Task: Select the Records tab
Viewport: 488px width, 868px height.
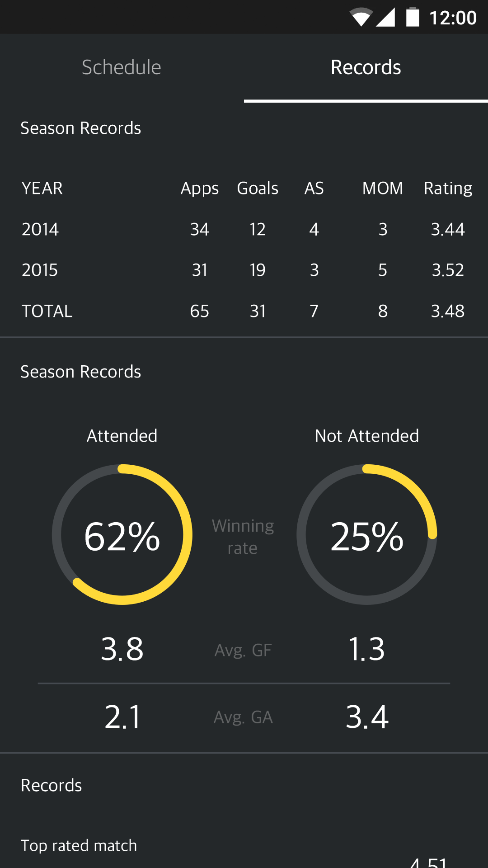Action: pyautogui.click(x=366, y=67)
